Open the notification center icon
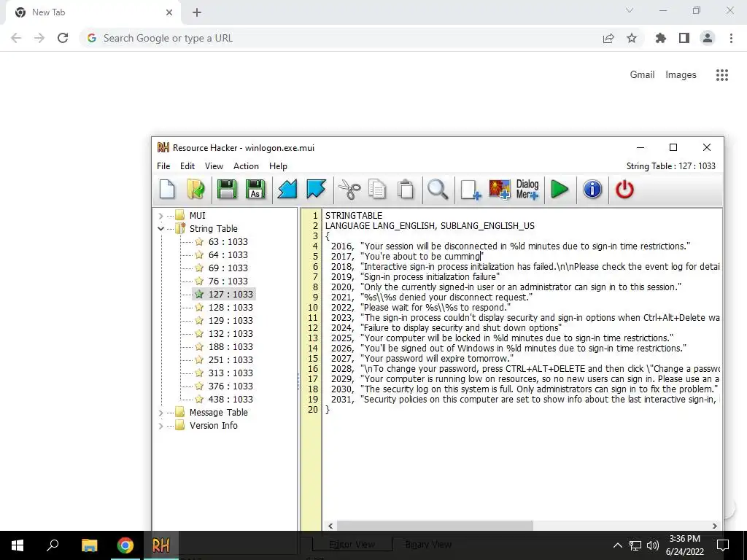The height and width of the screenshot is (560, 747). (723, 545)
